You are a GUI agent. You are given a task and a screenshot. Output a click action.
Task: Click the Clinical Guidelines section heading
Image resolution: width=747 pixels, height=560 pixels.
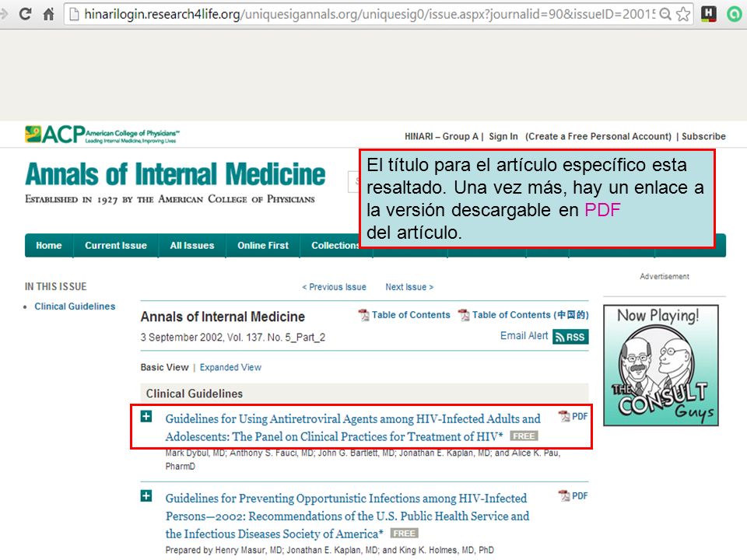[x=195, y=394]
